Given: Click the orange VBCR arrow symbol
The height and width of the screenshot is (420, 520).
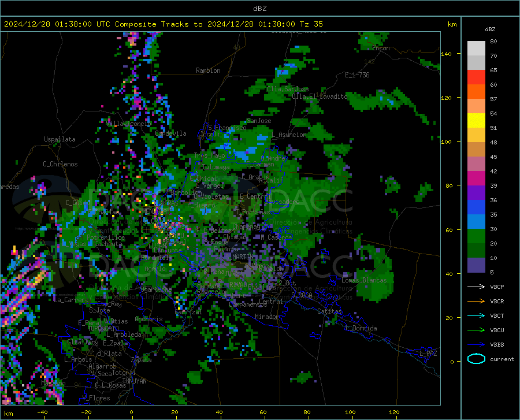Looking at the screenshot, I should tap(476, 301).
